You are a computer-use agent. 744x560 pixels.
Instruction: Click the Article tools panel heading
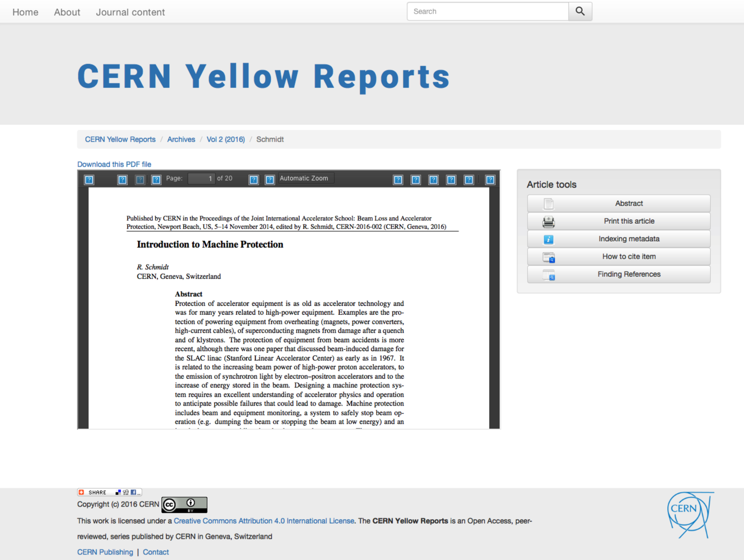(552, 184)
